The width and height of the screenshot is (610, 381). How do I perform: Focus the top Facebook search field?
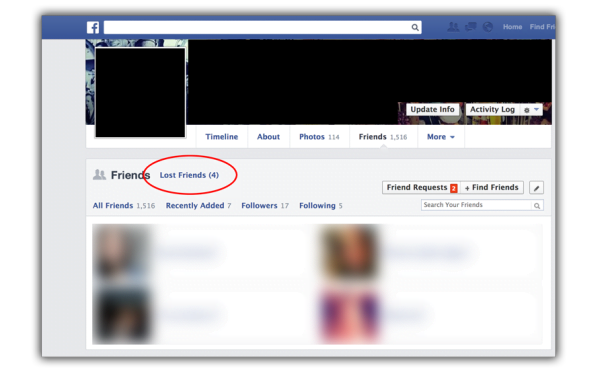262,27
